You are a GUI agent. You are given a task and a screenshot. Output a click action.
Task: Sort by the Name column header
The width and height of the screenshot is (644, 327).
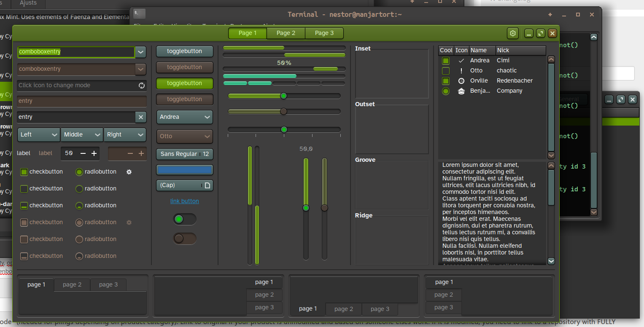click(x=482, y=51)
